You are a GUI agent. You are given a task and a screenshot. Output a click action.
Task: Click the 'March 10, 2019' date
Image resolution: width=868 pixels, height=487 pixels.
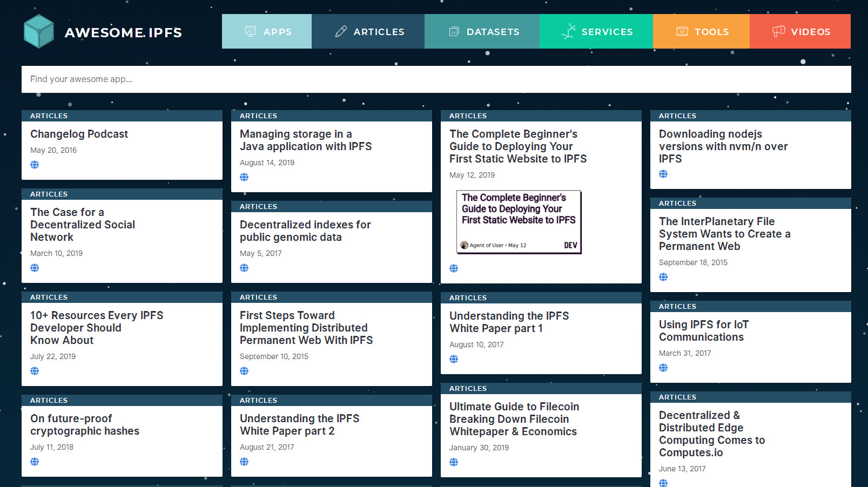(x=56, y=253)
